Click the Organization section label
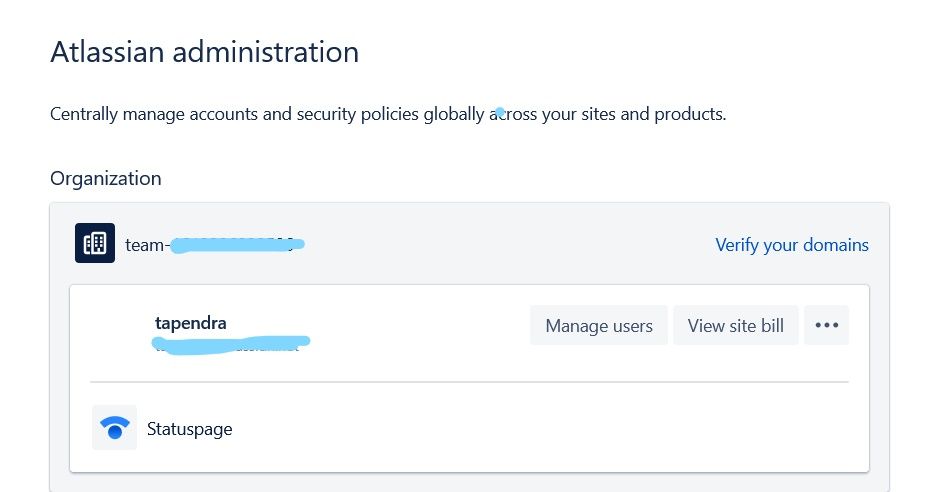This screenshot has width=938, height=492. click(x=105, y=179)
